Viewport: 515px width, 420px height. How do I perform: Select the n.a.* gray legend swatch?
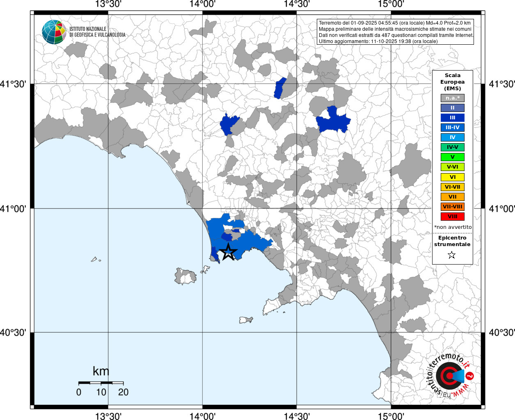(x=453, y=98)
